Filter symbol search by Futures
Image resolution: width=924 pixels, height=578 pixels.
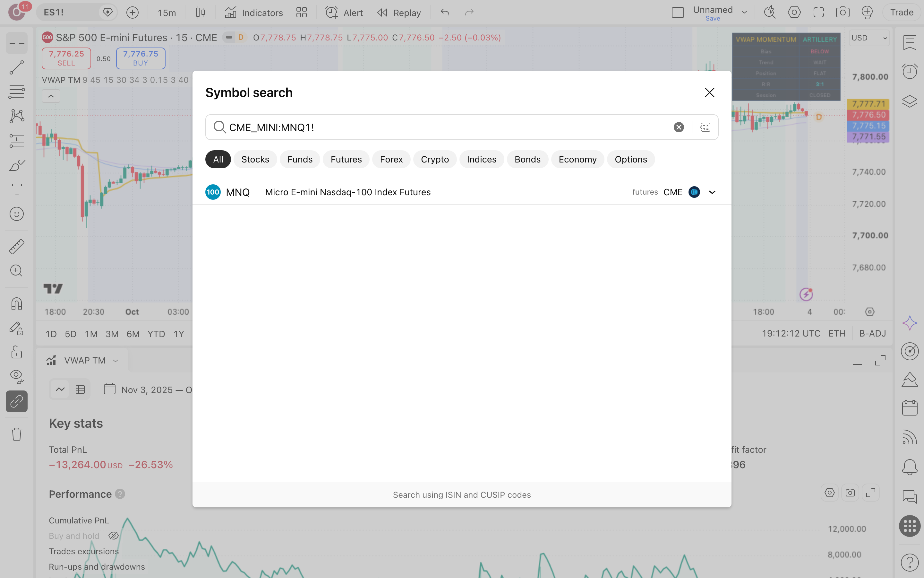pyautogui.click(x=346, y=159)
